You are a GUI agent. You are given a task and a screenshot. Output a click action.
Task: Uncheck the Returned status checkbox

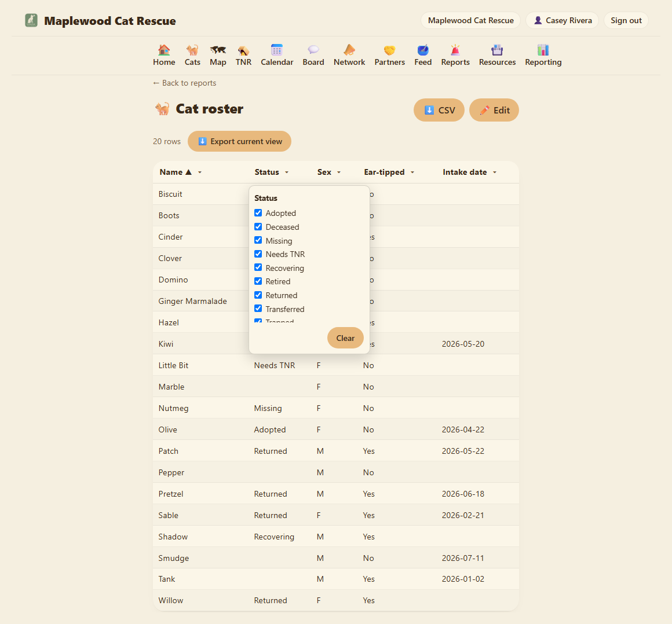(x=258, y=295)
